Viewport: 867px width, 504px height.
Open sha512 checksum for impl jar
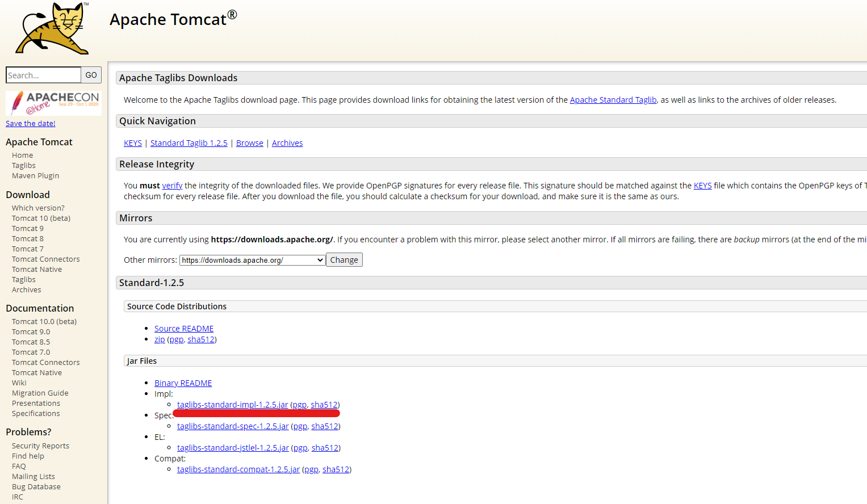coord(324,405)
